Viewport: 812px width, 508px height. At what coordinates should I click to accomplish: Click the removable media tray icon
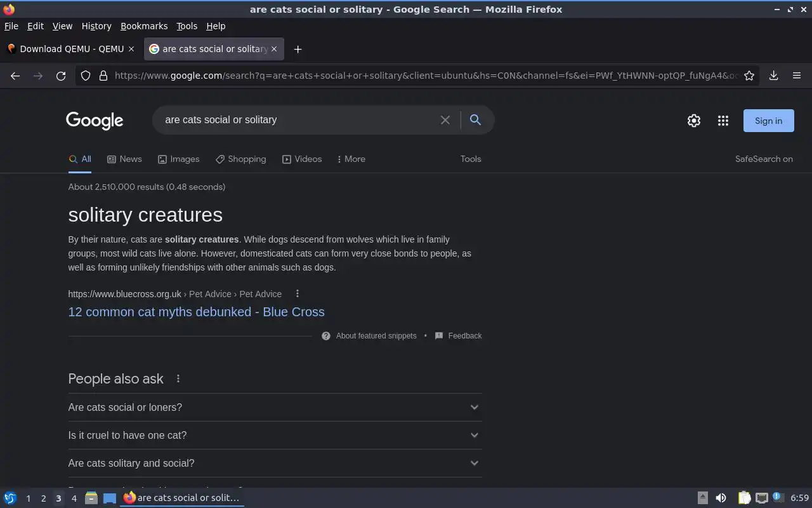(702, 498)
